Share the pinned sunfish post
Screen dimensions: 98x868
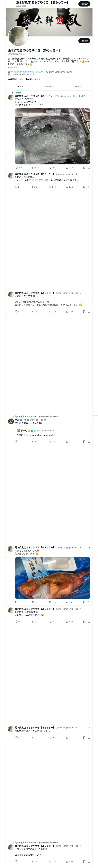[x=89, y=168]
